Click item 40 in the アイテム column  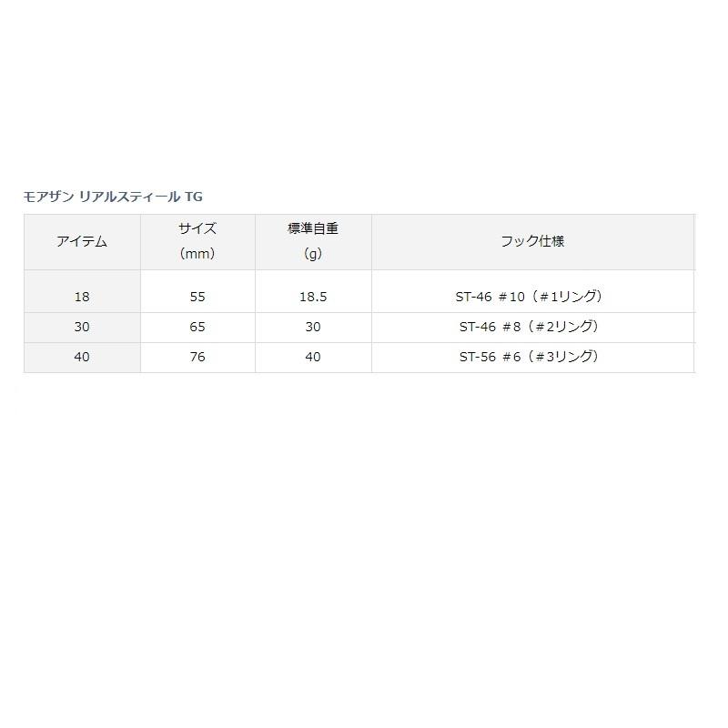pyautogui.click(x=82, y=358)
